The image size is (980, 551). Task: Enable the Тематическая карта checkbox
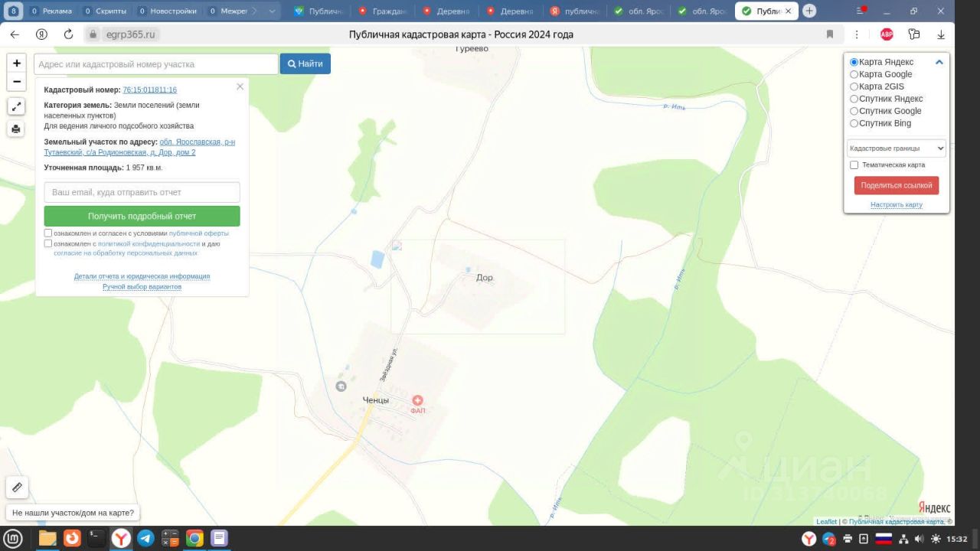pyautogui.click(x=854, y=165)
